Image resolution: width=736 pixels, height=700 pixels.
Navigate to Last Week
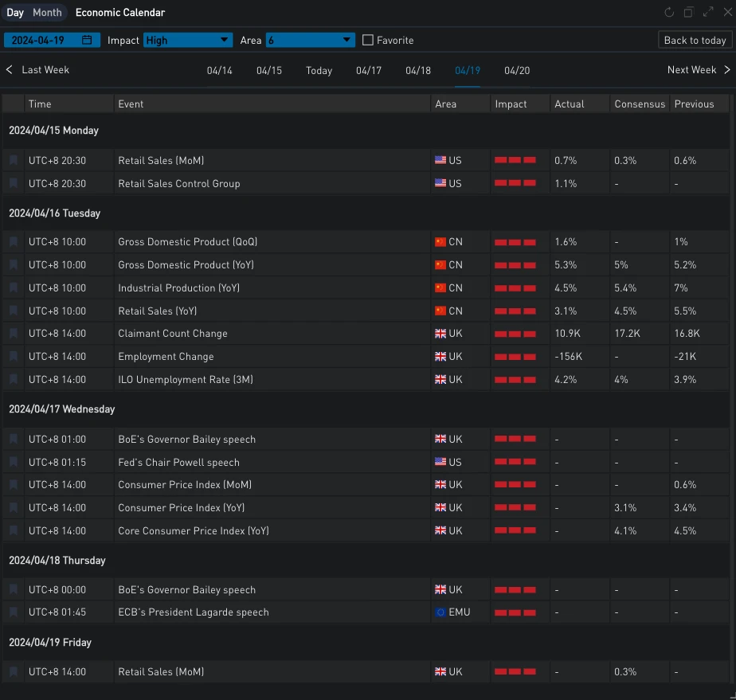coord(37,70)
